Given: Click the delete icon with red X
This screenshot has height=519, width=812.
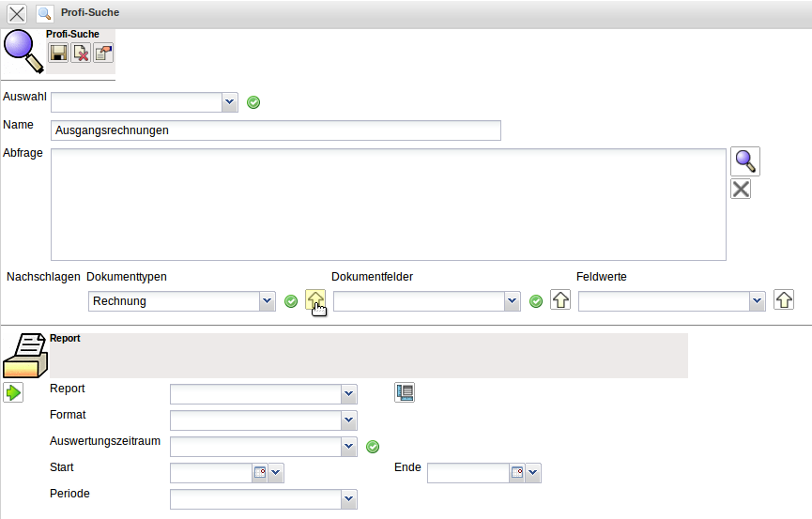Looking at the screenshot, I should pyautogui.click(x=81, y=53).
